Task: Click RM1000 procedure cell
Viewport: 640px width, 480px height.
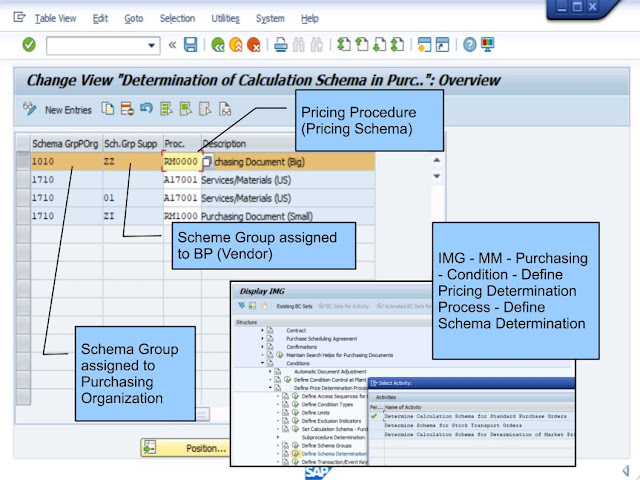Action: (x=181, y=216)
